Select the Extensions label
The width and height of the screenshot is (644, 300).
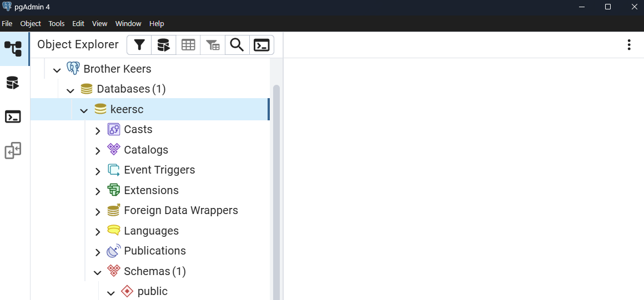(151, 190)
